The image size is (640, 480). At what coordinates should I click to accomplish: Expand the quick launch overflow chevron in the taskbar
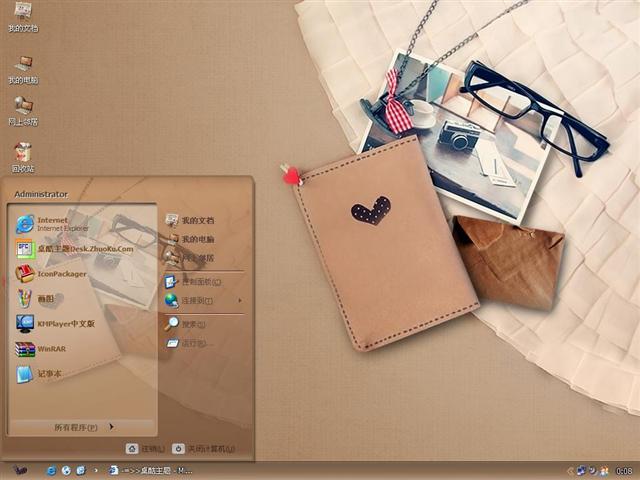point(96,470)
